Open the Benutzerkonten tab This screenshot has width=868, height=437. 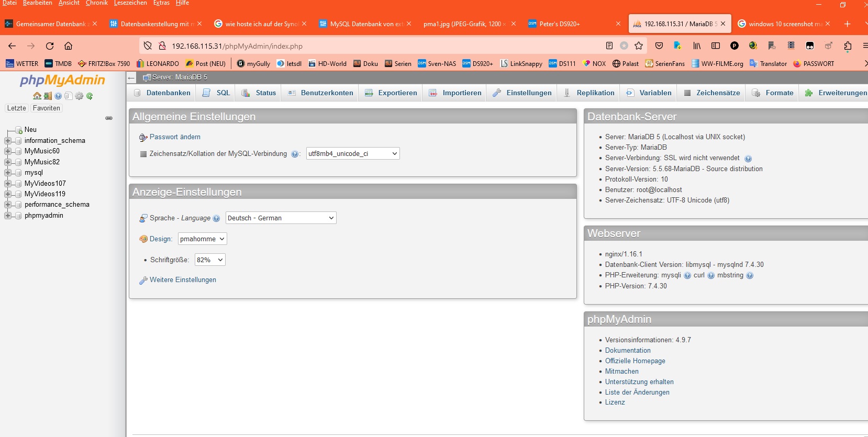pos(320,93)
